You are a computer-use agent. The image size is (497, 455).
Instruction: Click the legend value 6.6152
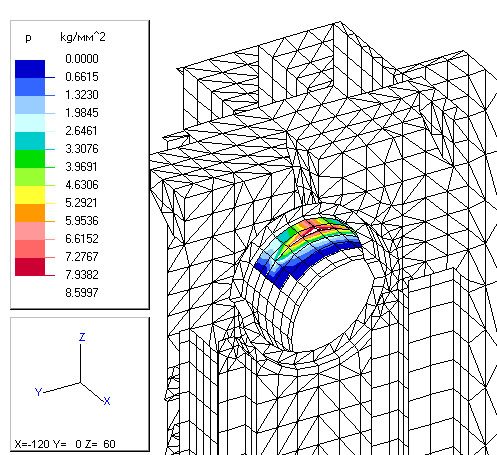pyautogui.click(x=82, y=239)
